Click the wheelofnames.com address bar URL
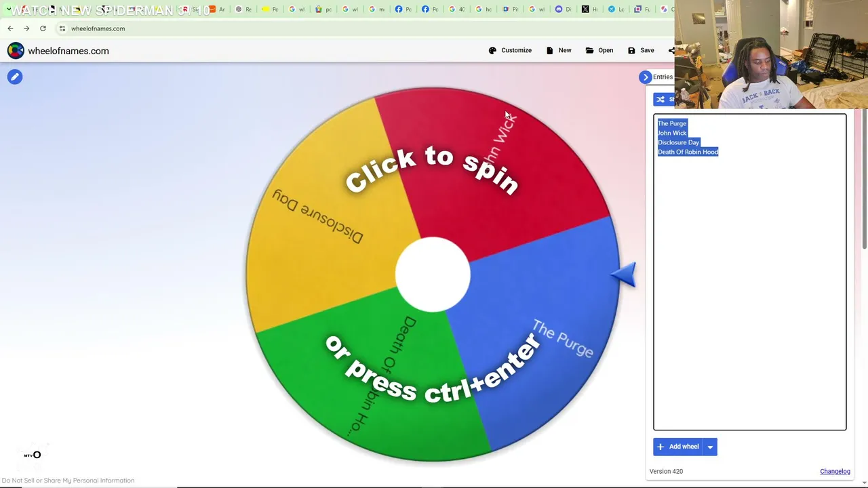The image size is (868, 488). (x=98, y=28)
